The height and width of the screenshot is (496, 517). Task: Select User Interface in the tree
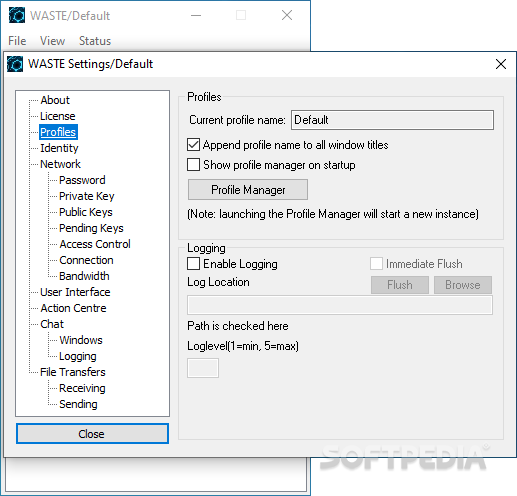pos(75,292)
